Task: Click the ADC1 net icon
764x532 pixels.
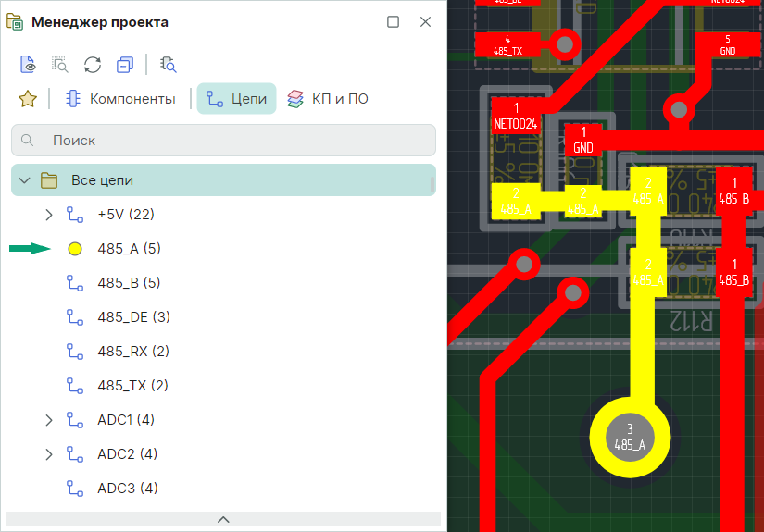Action: coord(75,420)
